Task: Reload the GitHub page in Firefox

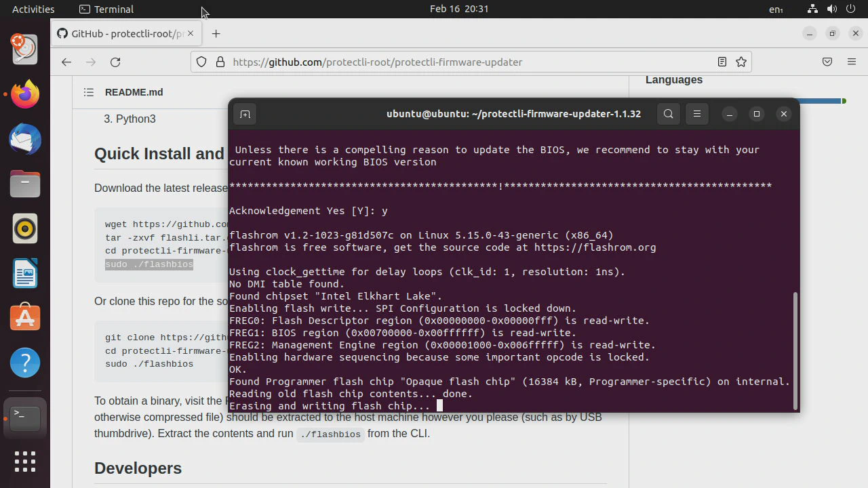Action: (115, 62)
